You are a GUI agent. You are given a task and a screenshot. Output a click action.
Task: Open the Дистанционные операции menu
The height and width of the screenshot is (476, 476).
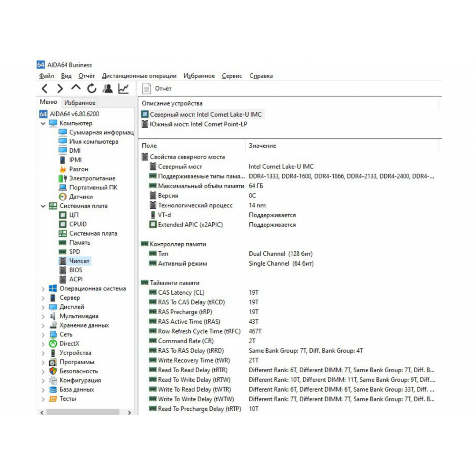(x=139, y=76)
